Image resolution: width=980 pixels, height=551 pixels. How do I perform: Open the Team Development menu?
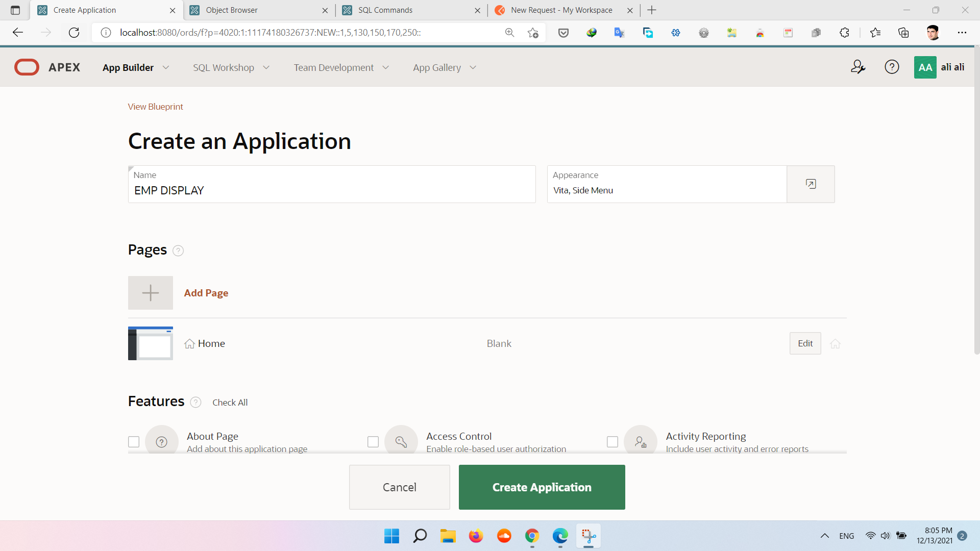point(334,67)
